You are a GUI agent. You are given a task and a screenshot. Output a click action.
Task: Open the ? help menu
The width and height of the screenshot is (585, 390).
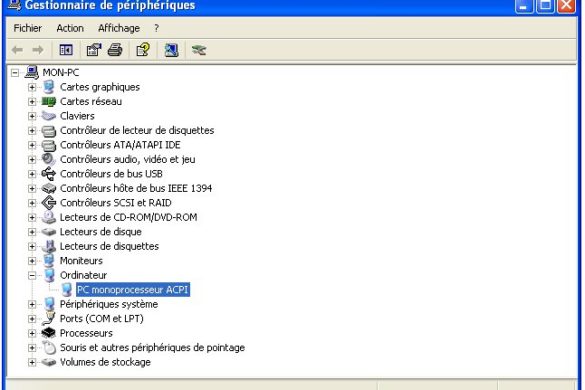pos(156,28)
